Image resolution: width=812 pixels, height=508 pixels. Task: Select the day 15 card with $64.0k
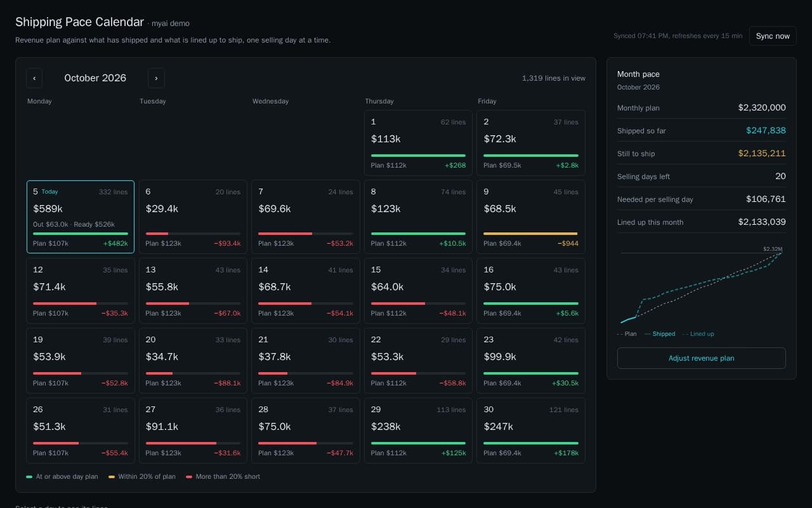[418, 291]
